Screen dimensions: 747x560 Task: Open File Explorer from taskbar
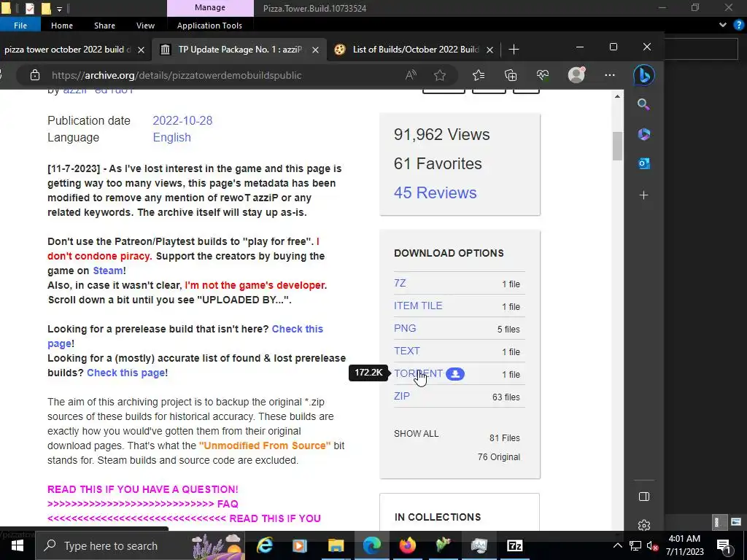336,545
